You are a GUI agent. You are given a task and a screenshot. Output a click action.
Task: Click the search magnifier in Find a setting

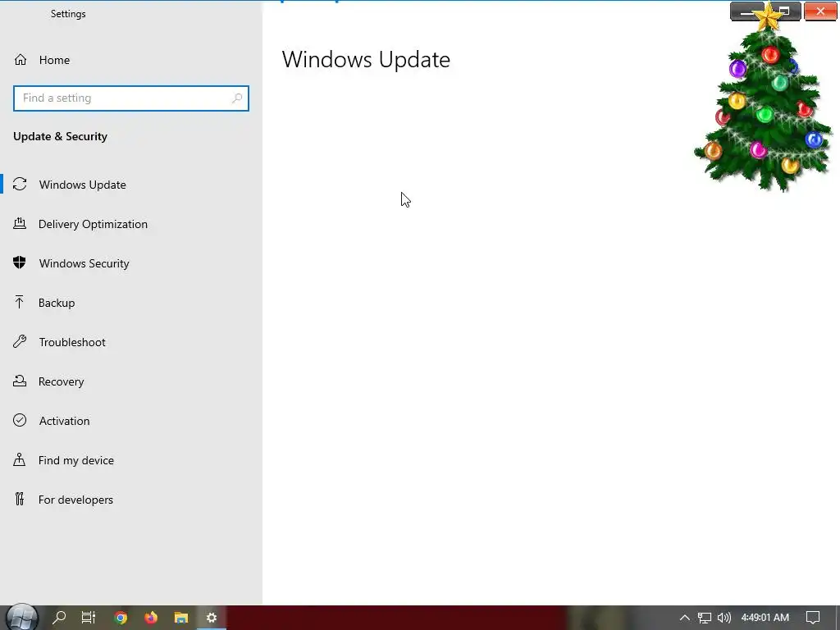click(x=237, y=98)
